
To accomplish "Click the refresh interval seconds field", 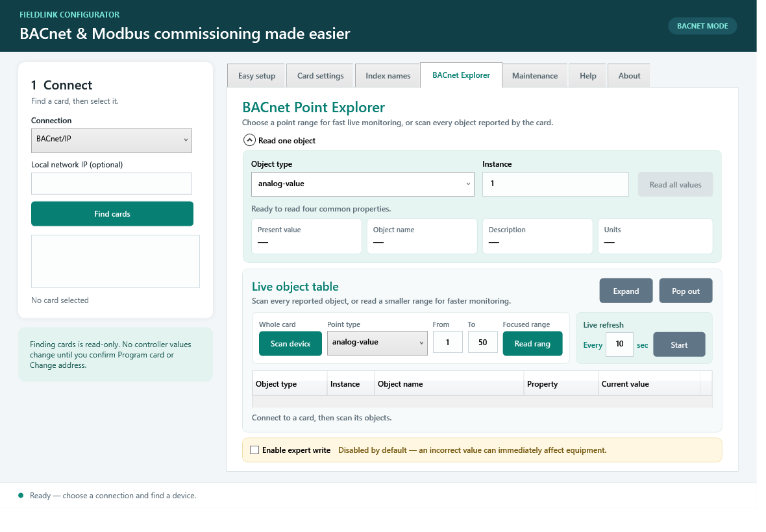I will pos(619,344).
